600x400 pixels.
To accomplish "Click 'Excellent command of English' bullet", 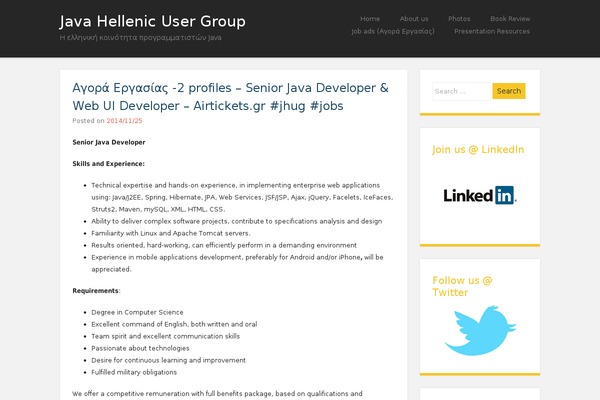I will pos(174,324).
